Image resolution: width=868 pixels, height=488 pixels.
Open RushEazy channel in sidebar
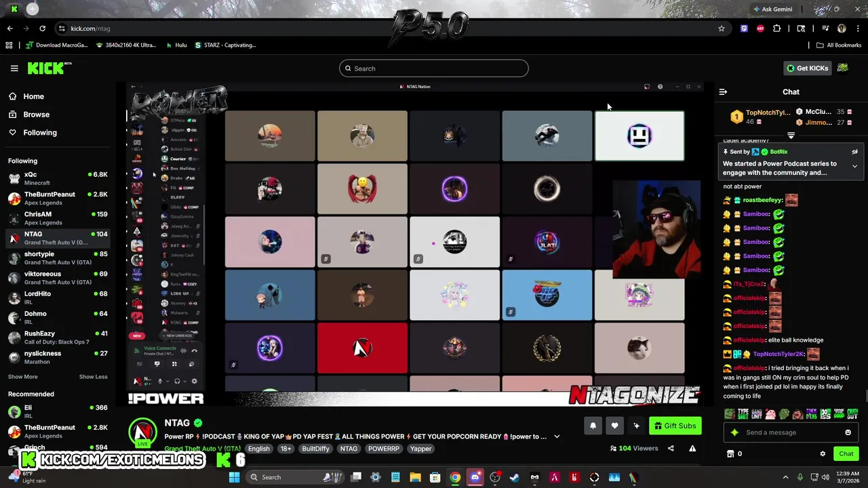pos(58,338)
